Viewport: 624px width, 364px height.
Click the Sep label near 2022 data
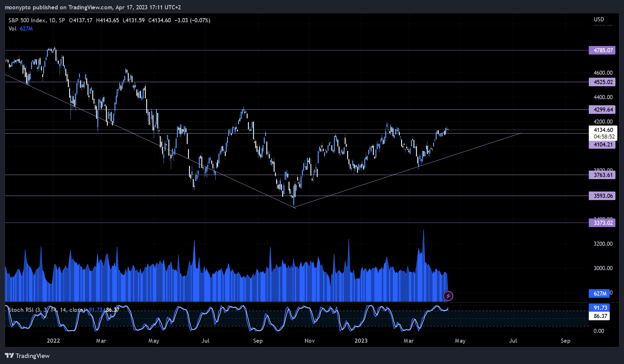[258, 341]
